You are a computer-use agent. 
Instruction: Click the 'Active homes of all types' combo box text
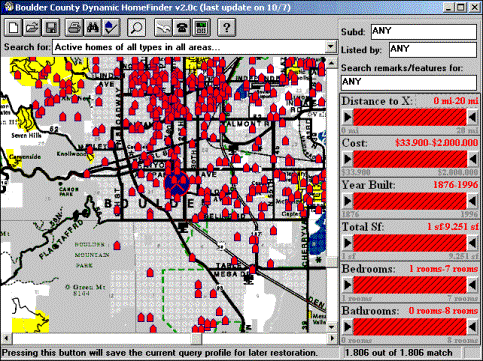coord(137,47)
